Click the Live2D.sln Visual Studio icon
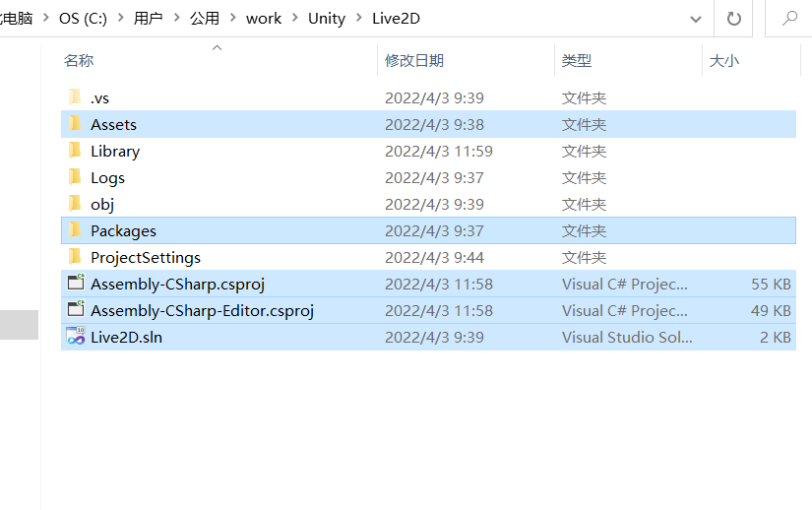Viewport: 812px width, 510px height. click(76, 337)
